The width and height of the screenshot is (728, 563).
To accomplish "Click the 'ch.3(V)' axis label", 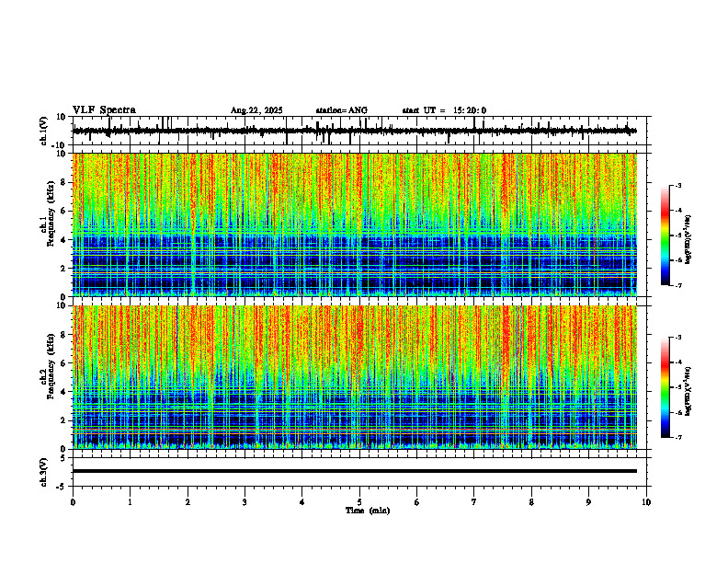I will [44, 472].
